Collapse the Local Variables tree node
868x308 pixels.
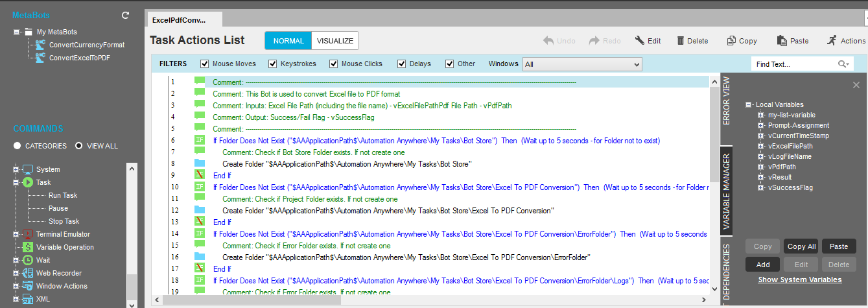point(749,104)
